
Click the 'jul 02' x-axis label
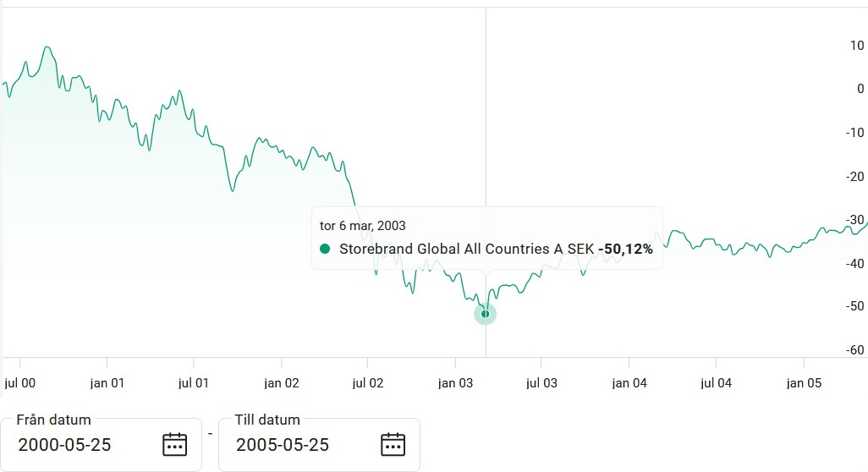[368, 383]
